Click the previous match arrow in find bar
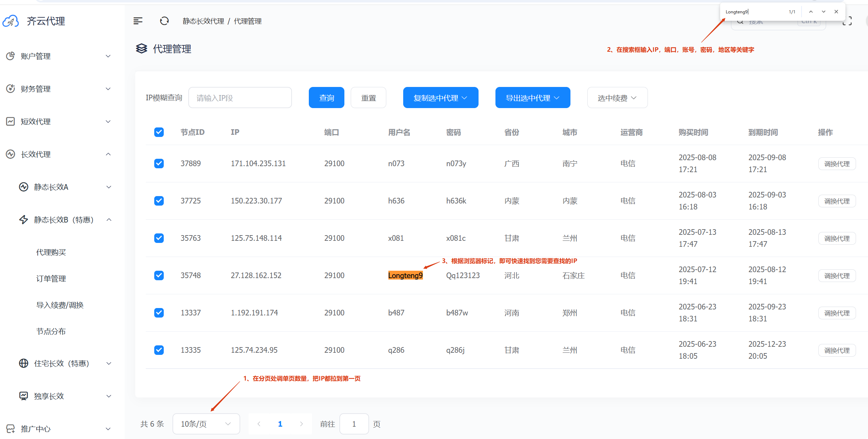Screen dimensions: 868x439 (x=811, y=12)
